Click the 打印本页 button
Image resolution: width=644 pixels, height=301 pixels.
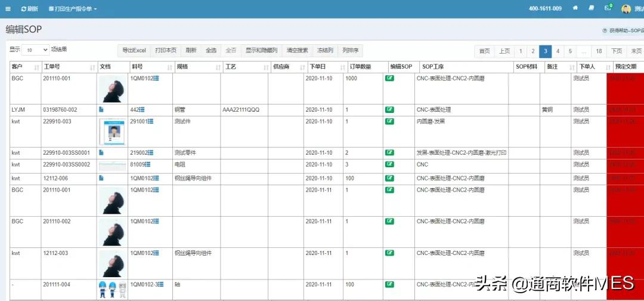(x=166, y=51)
